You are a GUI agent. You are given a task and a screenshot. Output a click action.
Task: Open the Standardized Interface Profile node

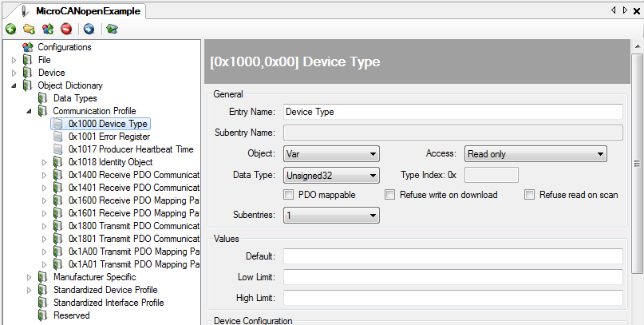click(x=108, y=303)
